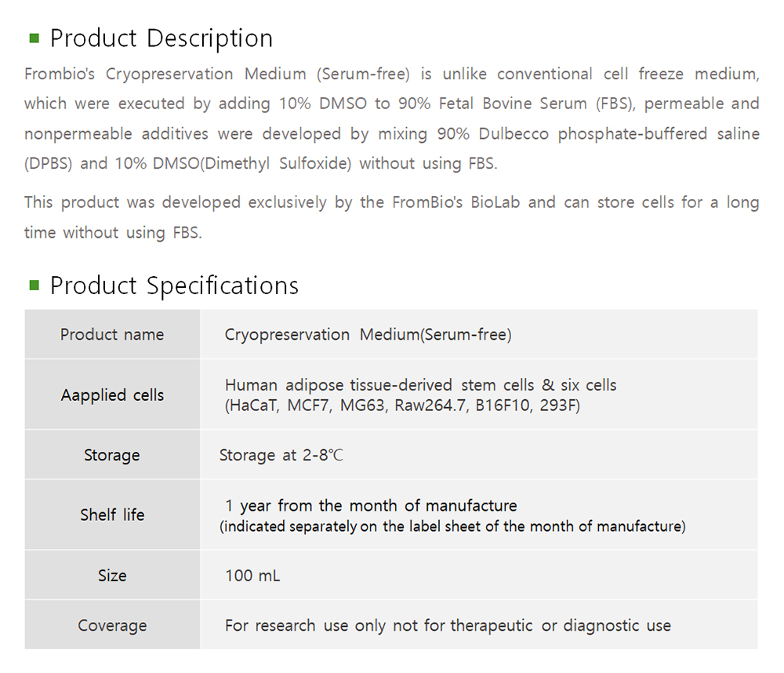This screenshot has height=673, width=784.
Task: Click the Storage at 2-8℃ value
Action: (281, 456)
